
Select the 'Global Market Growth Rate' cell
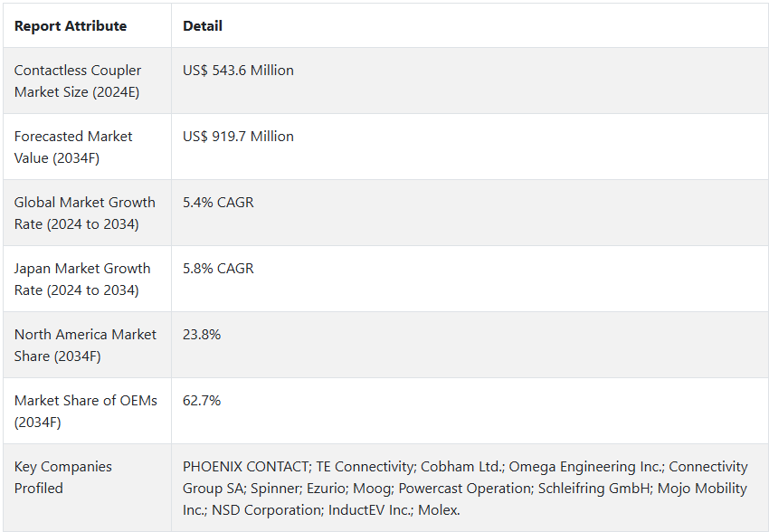click(86, 213)
